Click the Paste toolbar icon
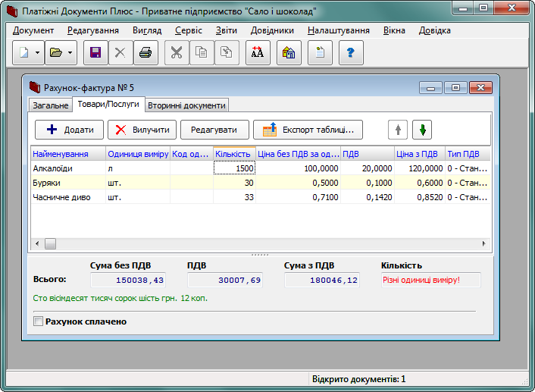 click(x=227, y=52)
